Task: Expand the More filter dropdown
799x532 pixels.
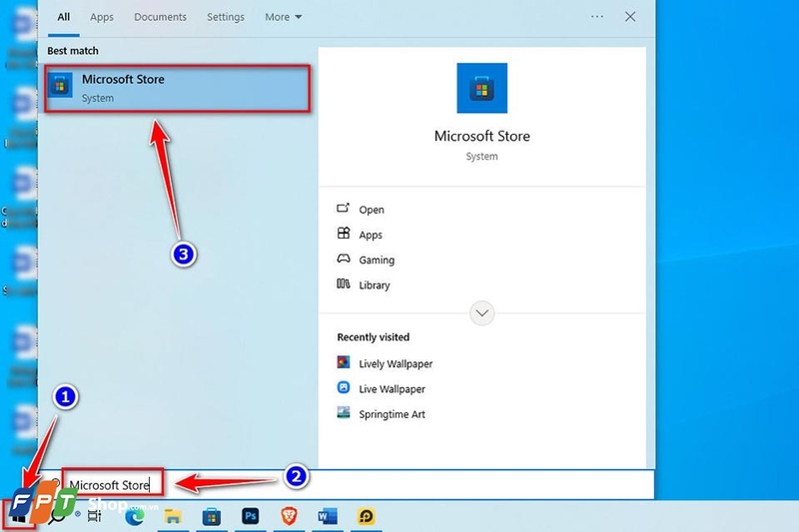Action: coord(283,17)
